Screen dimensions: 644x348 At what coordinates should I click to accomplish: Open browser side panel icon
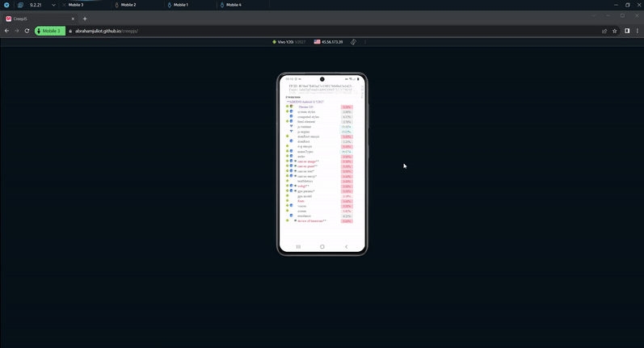pos(627,31)
